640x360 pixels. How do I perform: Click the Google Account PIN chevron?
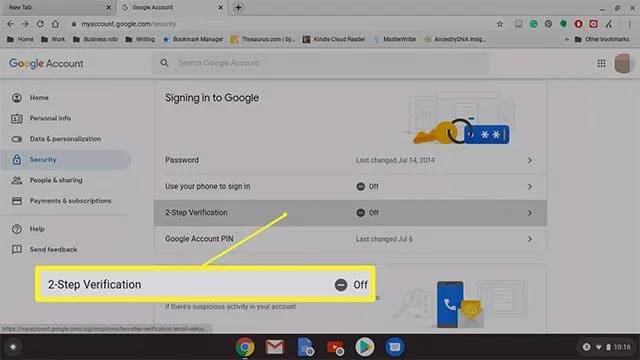tap(530, 239)
